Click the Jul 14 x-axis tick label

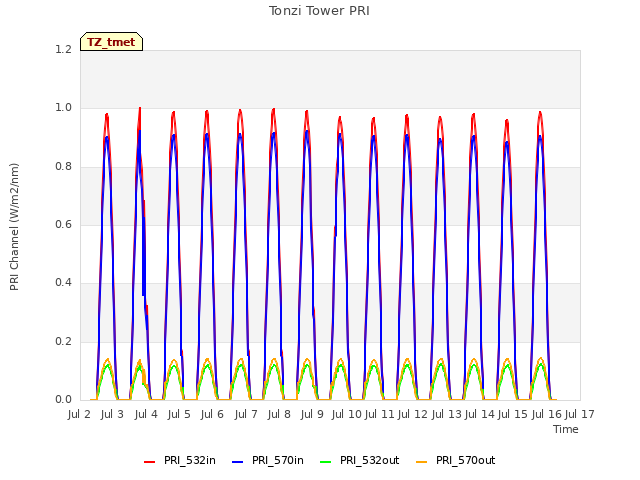[x=480, y=414]
